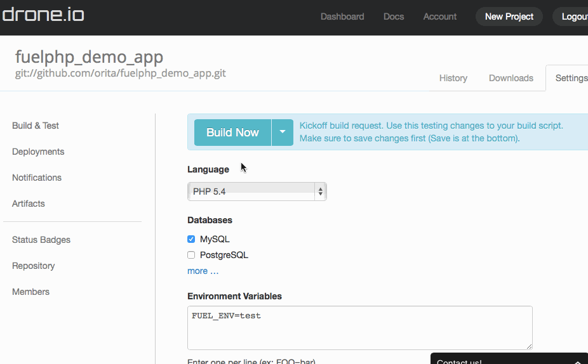The image size is (588, 364).
Task: Open the Dashboard page
Action: pos(342,16)
